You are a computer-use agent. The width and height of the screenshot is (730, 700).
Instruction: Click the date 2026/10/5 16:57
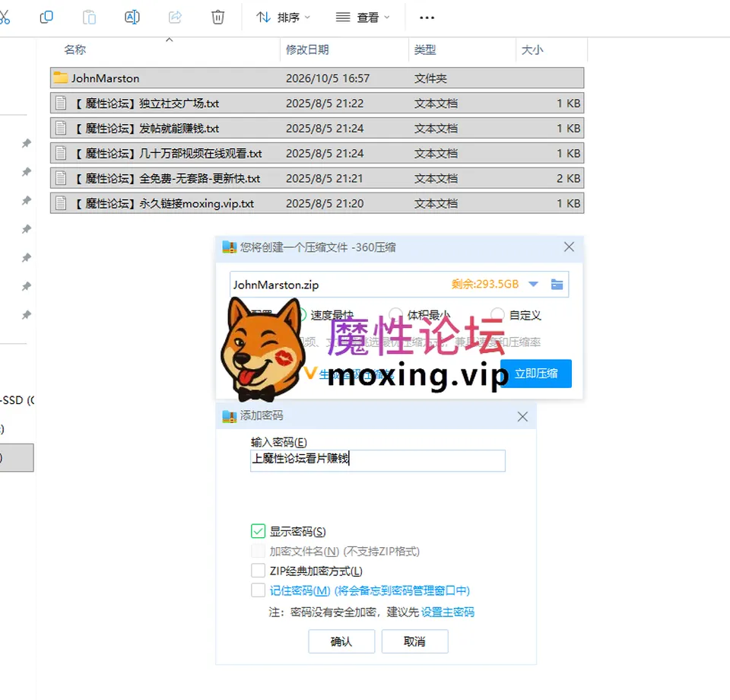(328, 78)
